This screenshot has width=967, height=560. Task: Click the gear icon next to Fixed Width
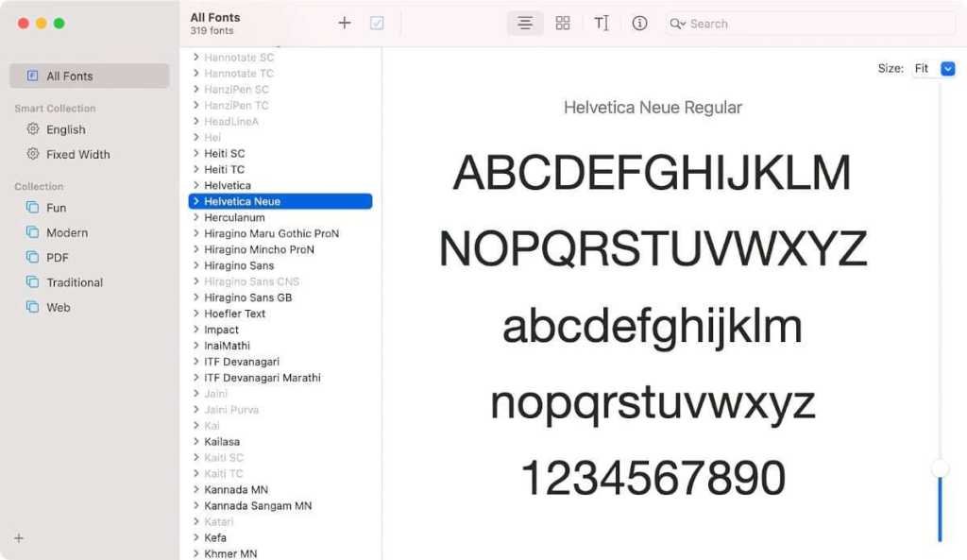(x=33, y=154)
